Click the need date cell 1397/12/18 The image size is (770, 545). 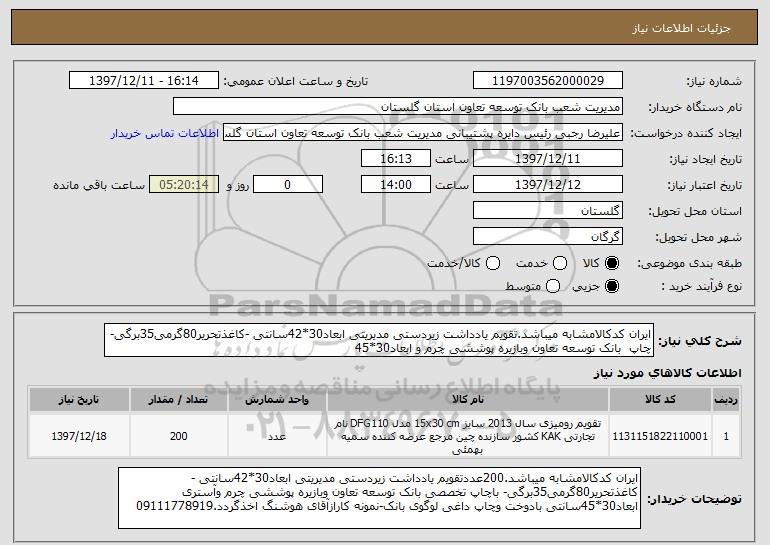click(x=79, y=436)
